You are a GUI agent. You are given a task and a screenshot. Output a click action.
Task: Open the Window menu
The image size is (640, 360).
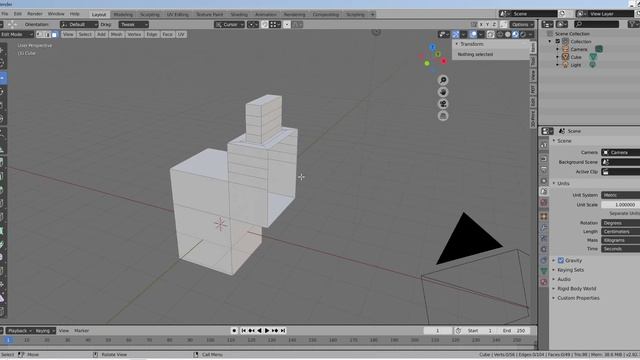56,14
